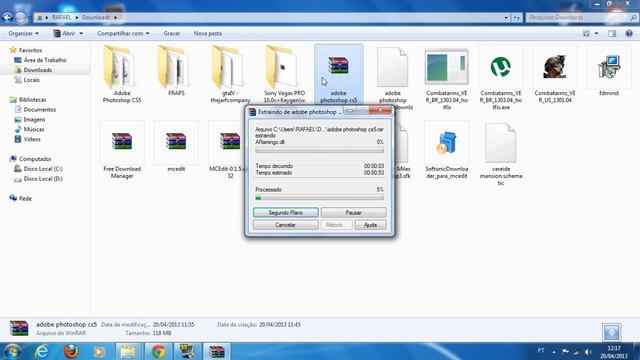Open Windows Media Player from the taskbar
Screen dimensions: 640x360
(99, 351)
